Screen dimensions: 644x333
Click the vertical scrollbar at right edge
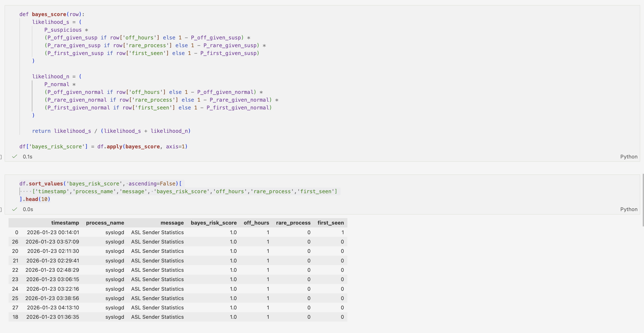tap(643, 200)
